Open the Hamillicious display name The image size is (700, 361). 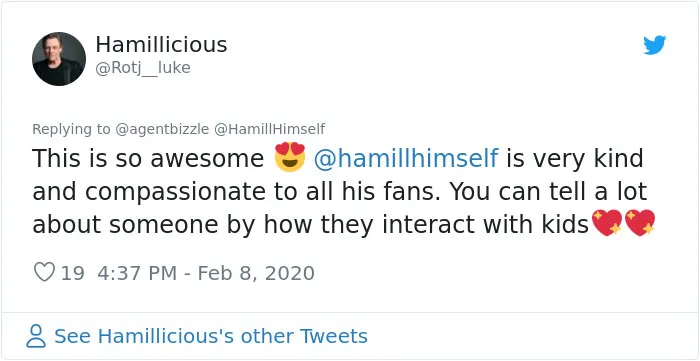pos(161,45)
